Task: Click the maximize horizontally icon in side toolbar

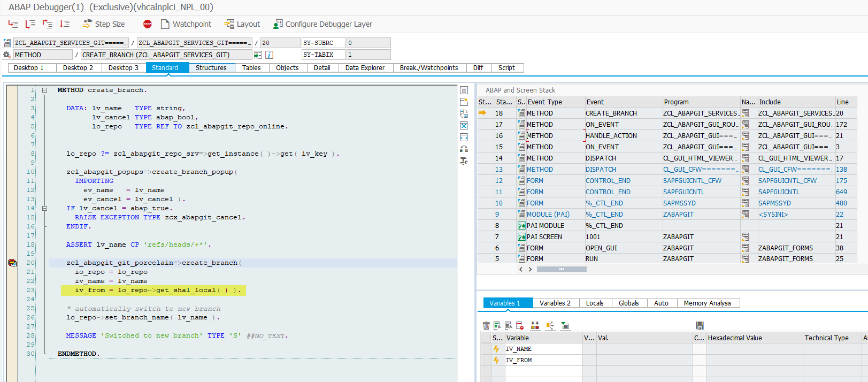Action: pyautogui.click(x=464, y=137)
